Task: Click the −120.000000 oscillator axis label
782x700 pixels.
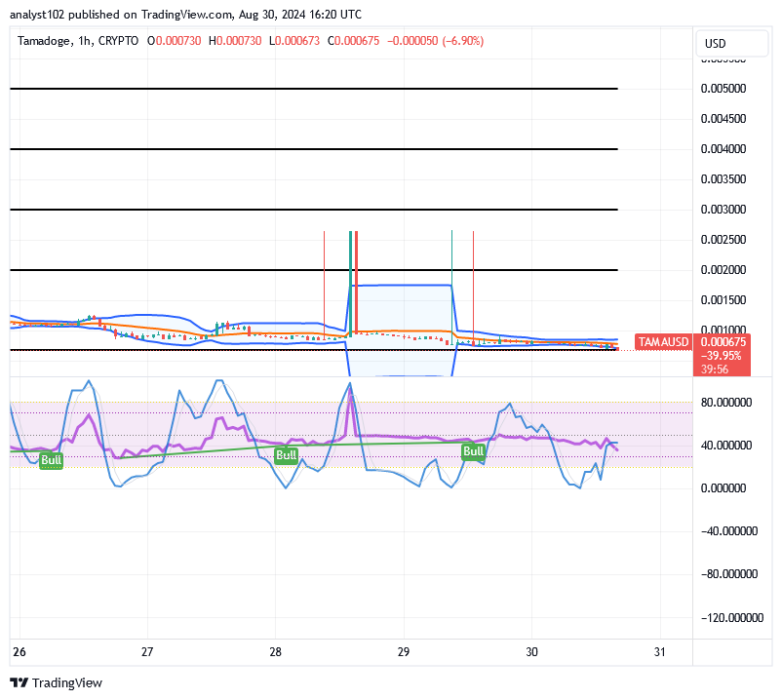Action: click(x=732, y=618)
